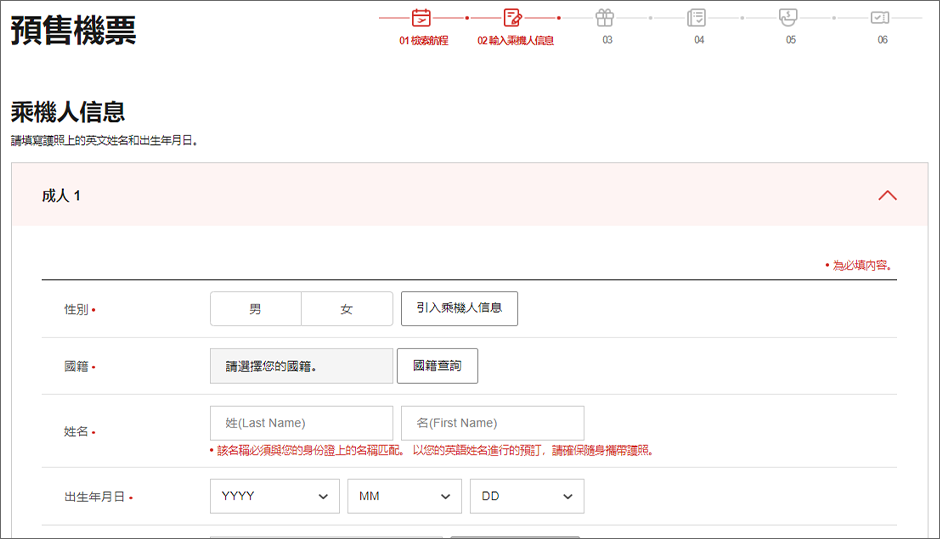Open the YYYY birth year dropdown
Viewport: 940px width, 539px height.
tap(275, 496)
